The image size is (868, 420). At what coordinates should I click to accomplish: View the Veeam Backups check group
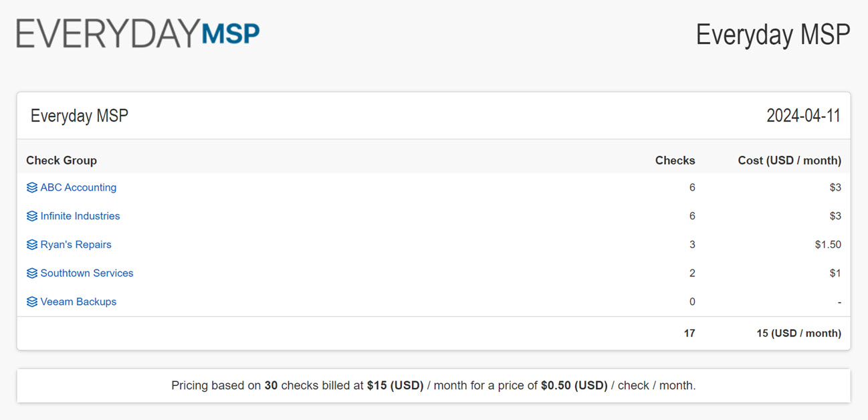[x=78, y=302]
